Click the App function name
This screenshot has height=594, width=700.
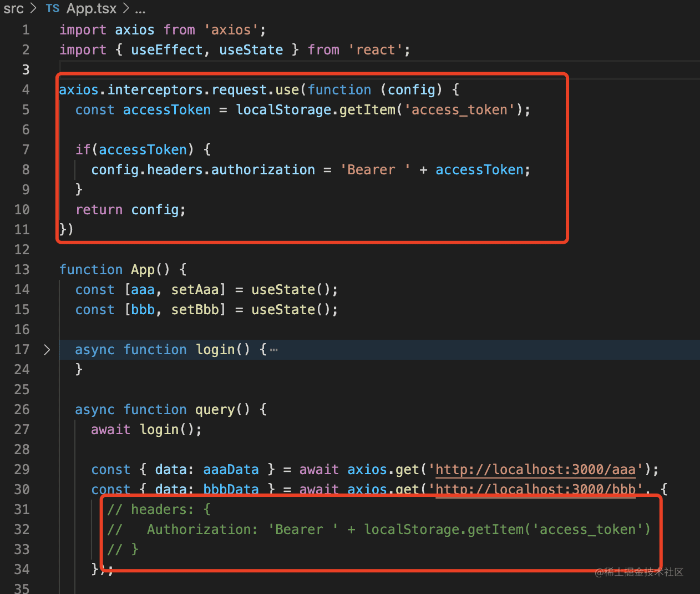(143, 270)
